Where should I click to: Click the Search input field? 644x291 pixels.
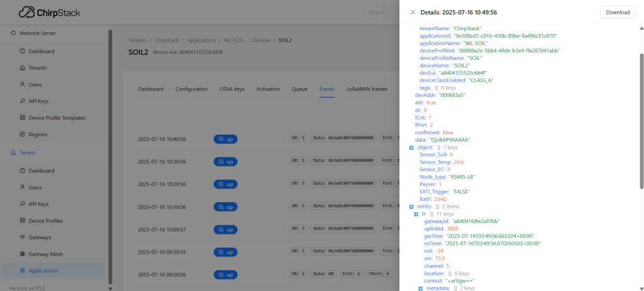point(380,12)
